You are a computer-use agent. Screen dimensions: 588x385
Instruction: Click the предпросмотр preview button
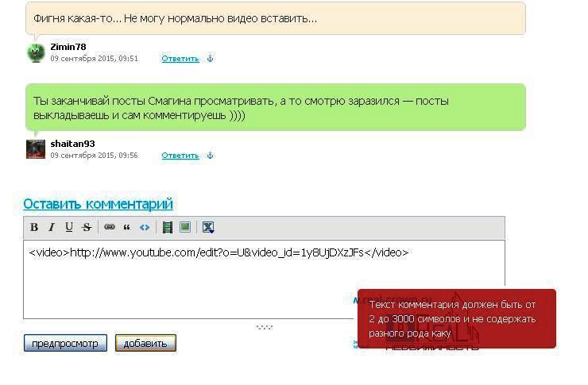click(65, 344)
